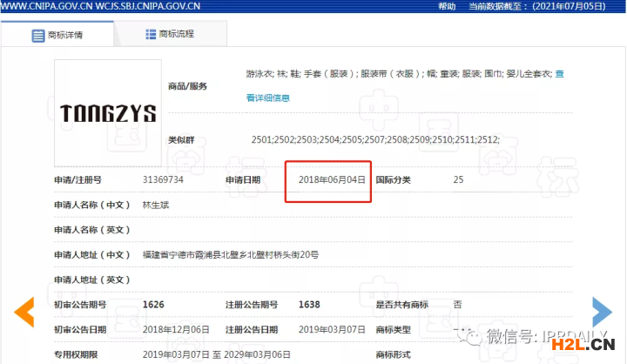This screenshot has height=364, width=627.
Task: Open the TONGZYS trademark image
Action: tap(106, 111)
